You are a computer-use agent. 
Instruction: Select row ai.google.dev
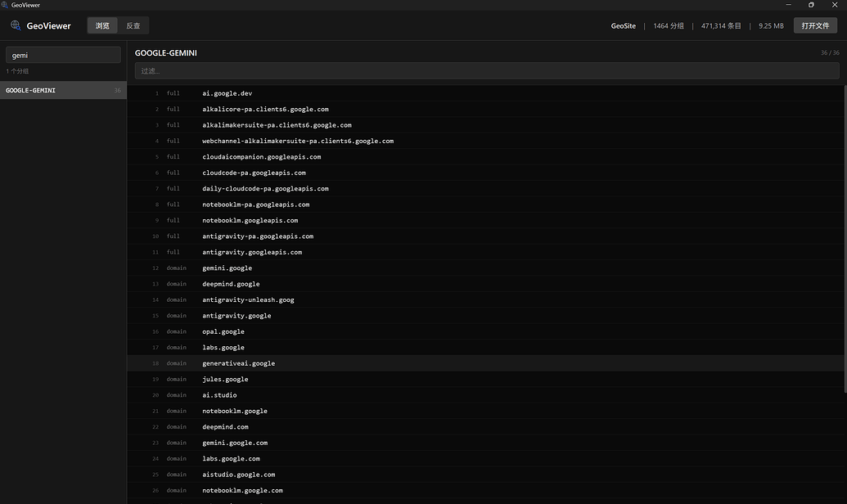485,93
